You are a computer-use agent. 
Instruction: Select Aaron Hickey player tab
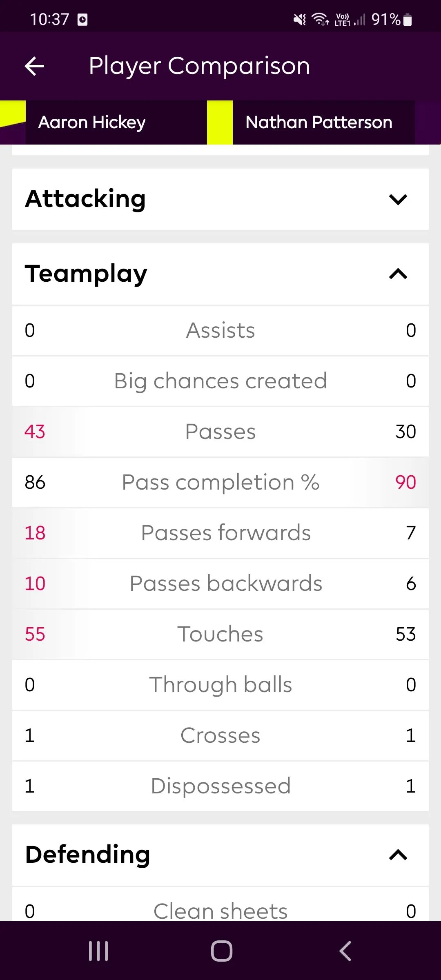pyautogui.click(x=92, y=122)
